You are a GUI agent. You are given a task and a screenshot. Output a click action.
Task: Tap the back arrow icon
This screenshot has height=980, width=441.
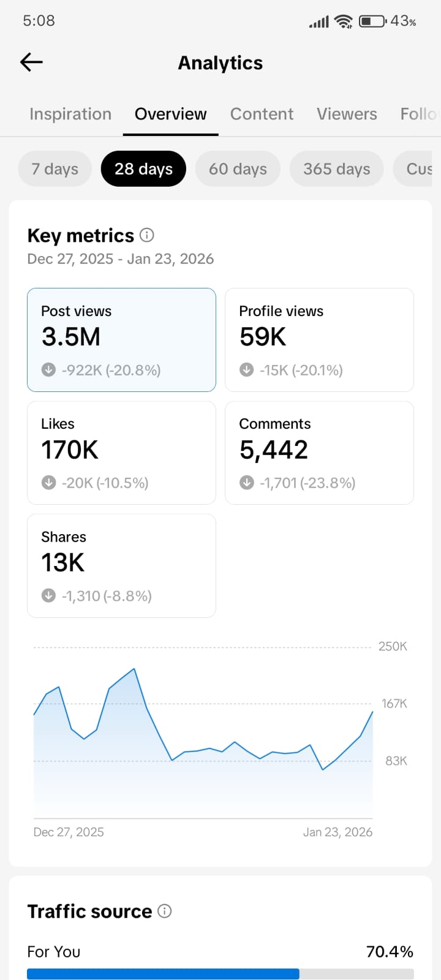(x=31, y=62)
